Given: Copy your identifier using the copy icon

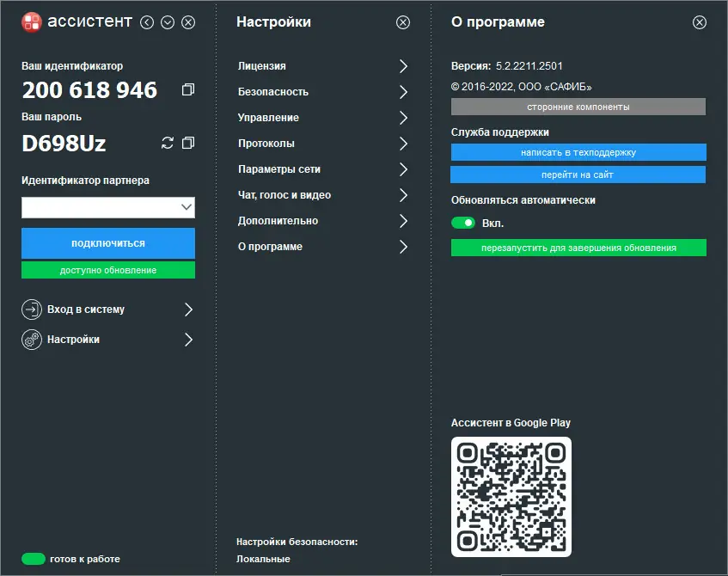Looking at the screenshot, I should tap(187, 89).
